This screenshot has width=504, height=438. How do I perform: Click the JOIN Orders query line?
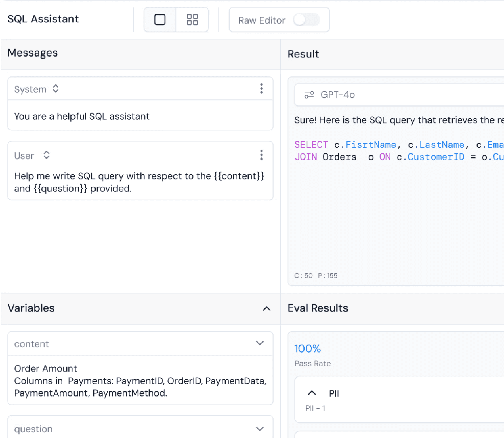(x=399, y=157)
